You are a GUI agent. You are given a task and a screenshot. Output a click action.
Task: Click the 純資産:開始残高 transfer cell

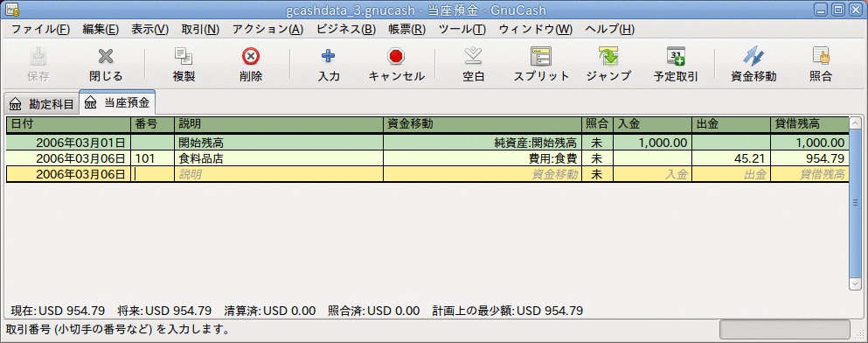pos(483,143)
